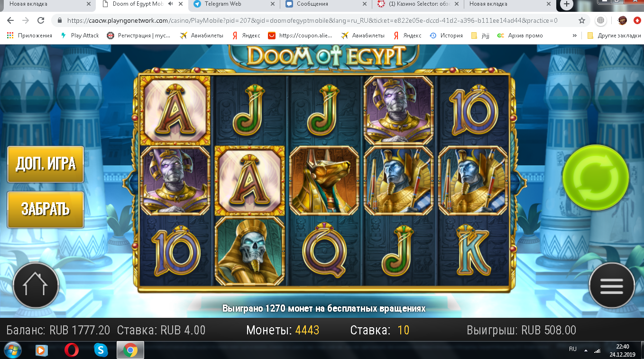Open the round hamburger game menu

coord(612,286)
